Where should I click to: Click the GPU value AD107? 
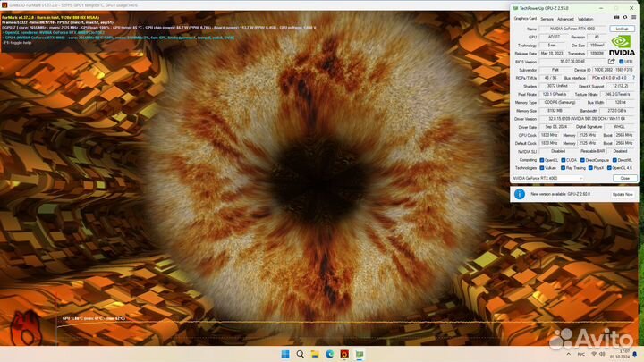[x=554, y=37]
